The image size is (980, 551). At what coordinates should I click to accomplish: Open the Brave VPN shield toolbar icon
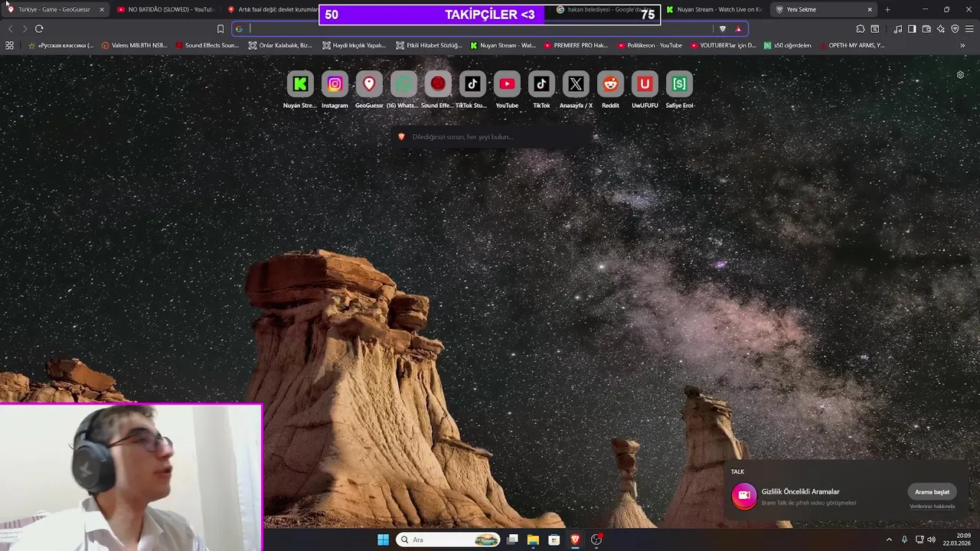(955, 28)
